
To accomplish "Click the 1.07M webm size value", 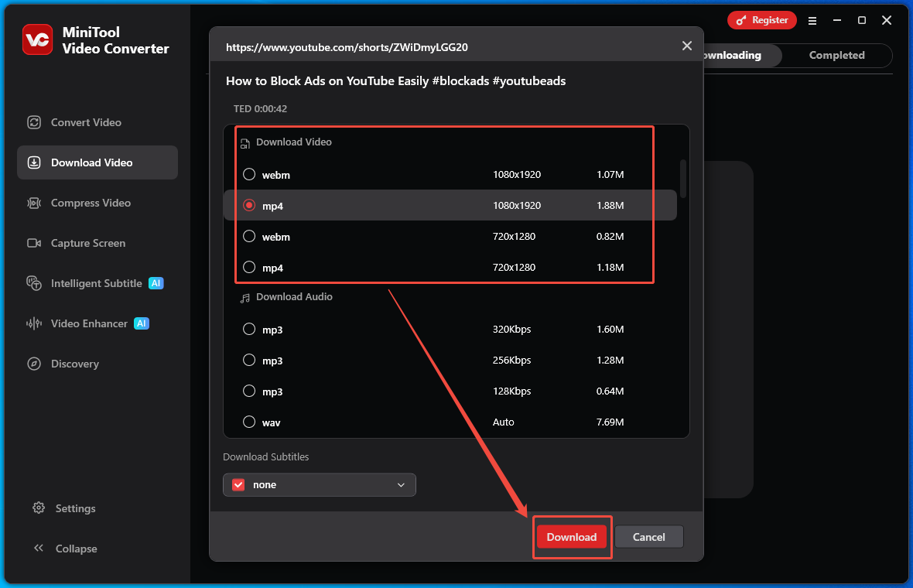I will (610, 175).
